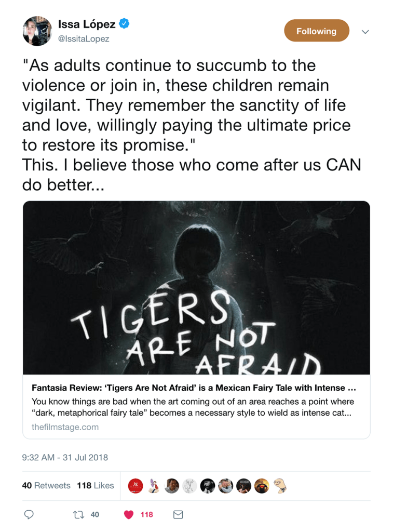Retweet using the arrows icon

point(78,514)
